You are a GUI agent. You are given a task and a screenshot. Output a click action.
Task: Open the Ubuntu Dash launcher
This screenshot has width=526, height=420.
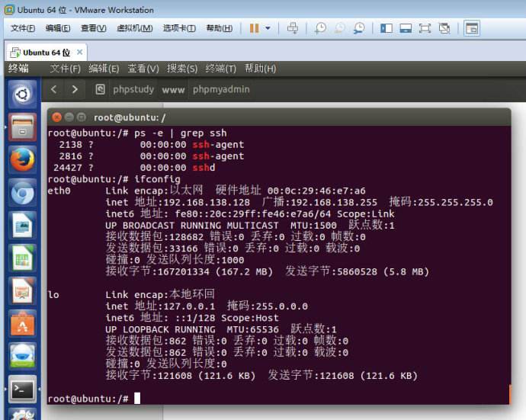[x=22, y=95]
